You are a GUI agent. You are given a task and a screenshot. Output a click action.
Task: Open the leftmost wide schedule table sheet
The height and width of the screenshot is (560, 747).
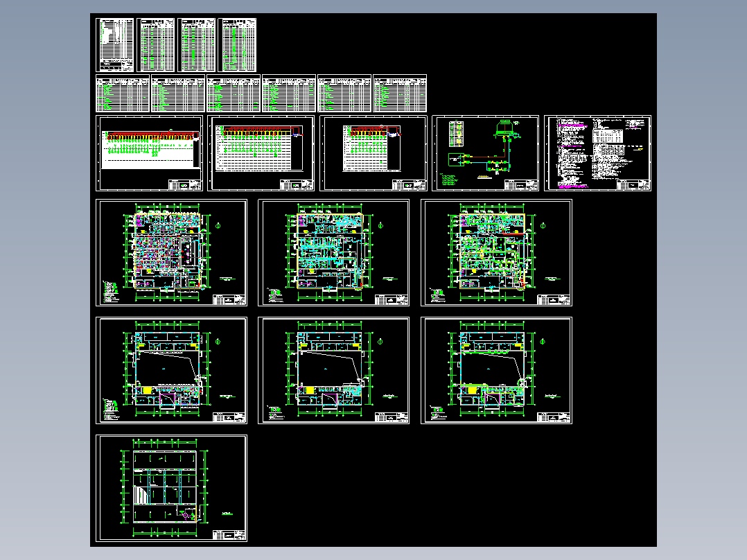pos(123,94)
